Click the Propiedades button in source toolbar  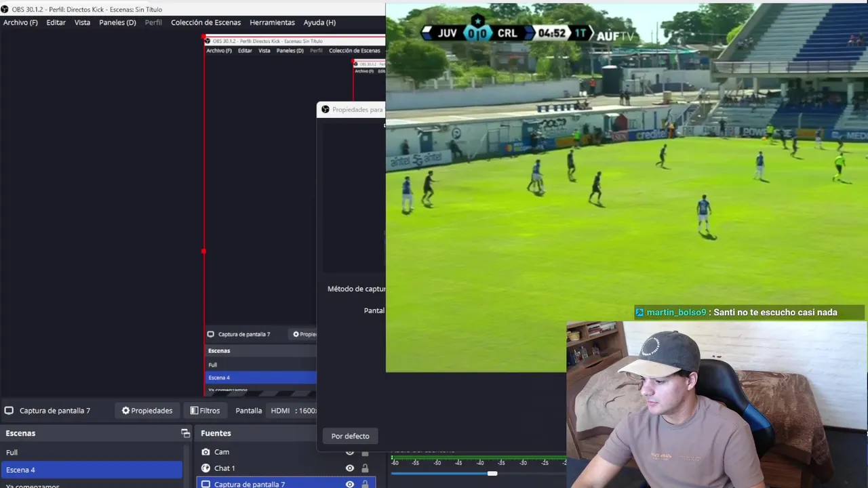(147, 410)
